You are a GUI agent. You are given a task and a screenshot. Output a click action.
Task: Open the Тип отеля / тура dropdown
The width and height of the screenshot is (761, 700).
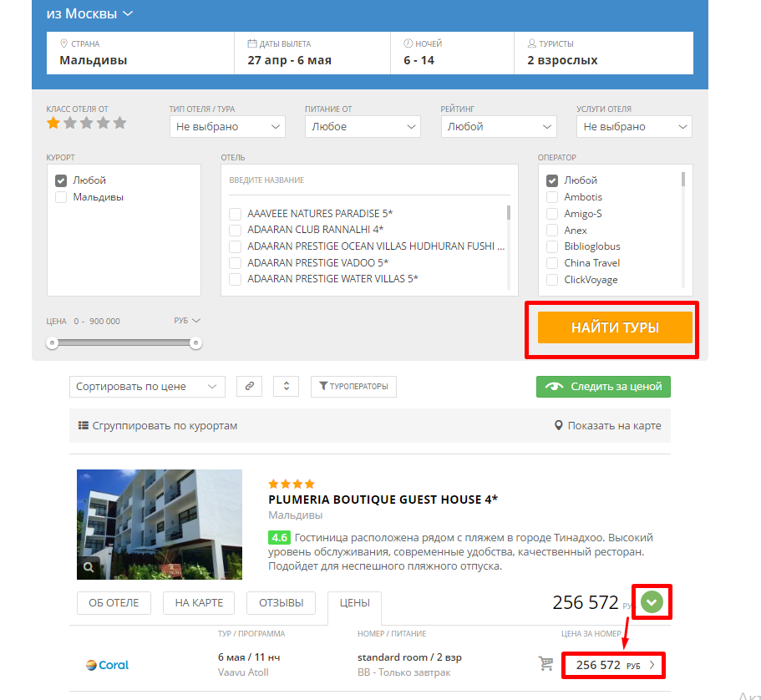click(x=227, y=127)
